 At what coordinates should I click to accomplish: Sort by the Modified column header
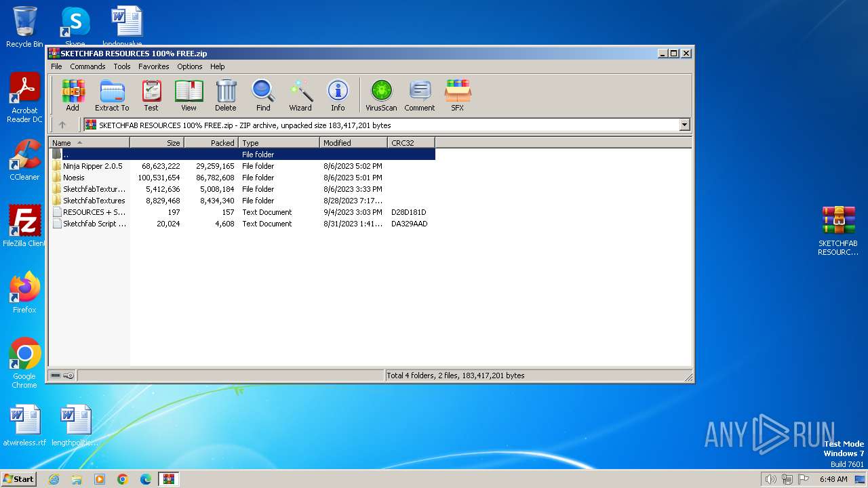tap(353, 143)
